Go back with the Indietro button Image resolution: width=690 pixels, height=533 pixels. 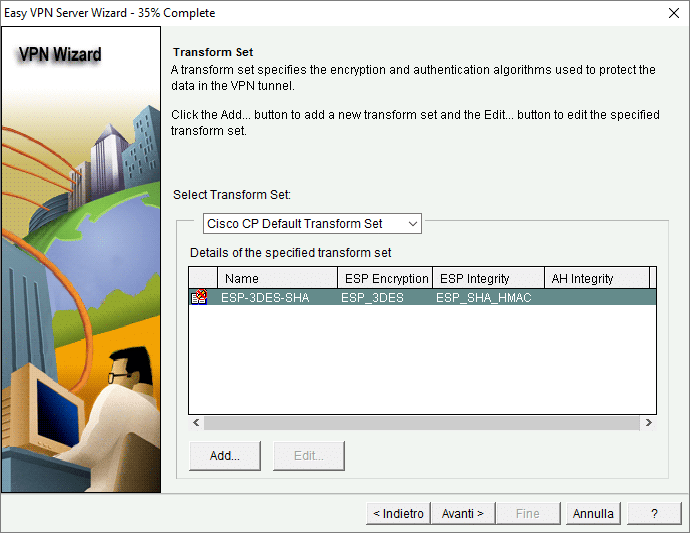click(x=398, y=513)
